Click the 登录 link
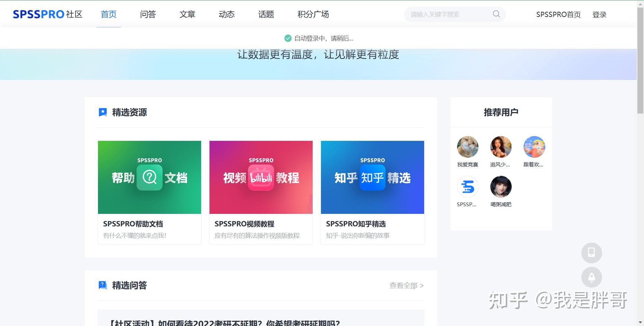 point(599,15)
